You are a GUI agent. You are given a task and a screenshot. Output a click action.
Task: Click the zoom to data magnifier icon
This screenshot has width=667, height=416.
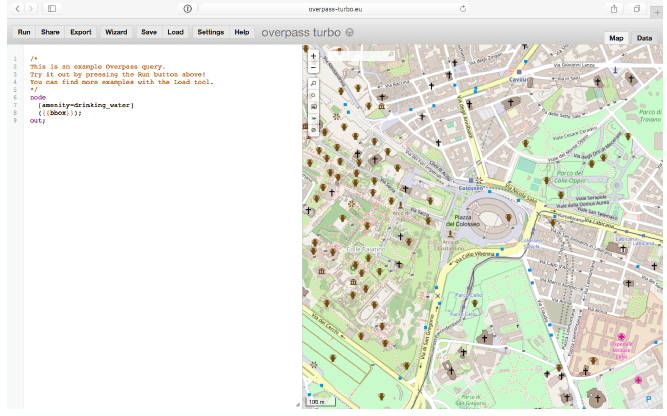point(313,83)
